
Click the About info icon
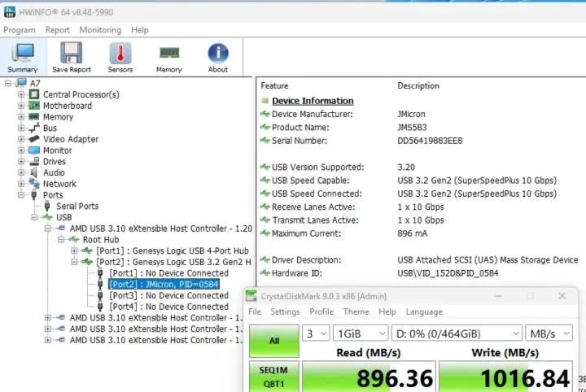(218, 53)
